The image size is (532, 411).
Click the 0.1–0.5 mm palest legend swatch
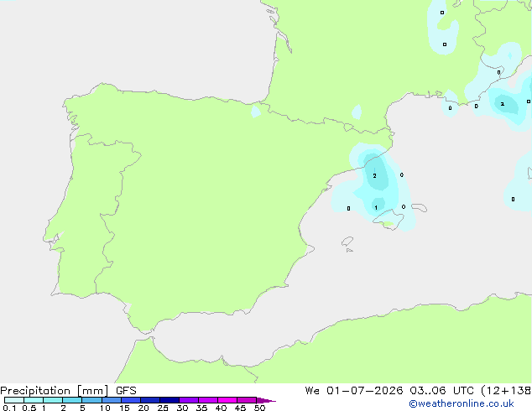(14, 400)
